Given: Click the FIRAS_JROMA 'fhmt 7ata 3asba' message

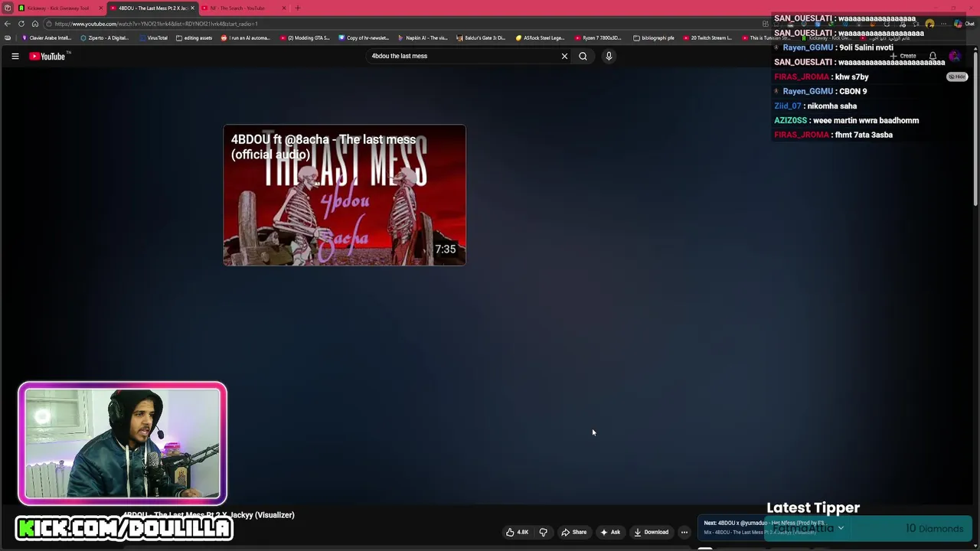Looking at the screenshot, I should click(x=833, y=135).
